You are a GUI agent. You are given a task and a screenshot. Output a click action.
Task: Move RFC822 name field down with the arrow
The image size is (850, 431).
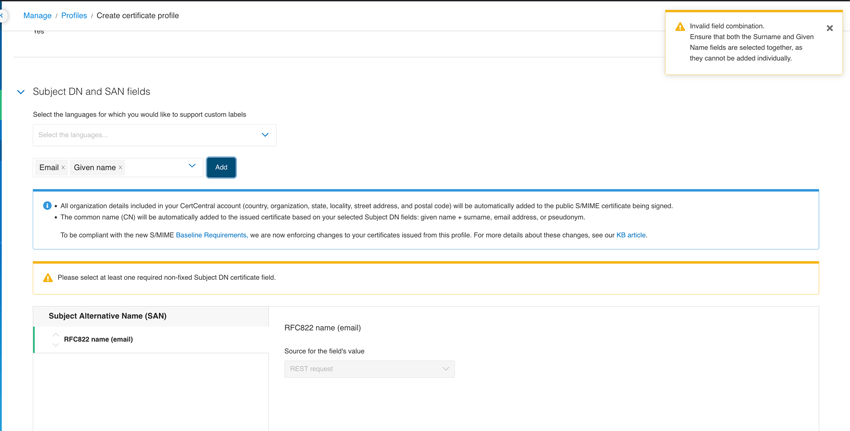[x=56, y=344]
